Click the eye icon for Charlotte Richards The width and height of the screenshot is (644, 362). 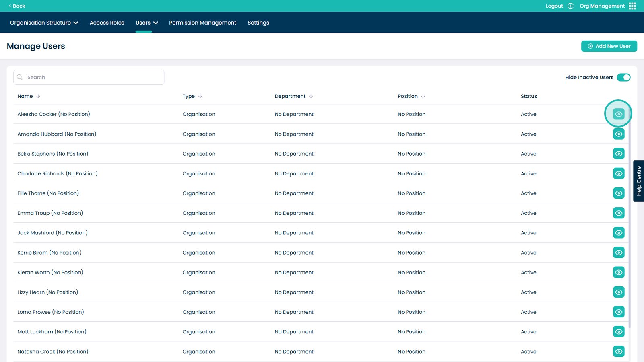(618, 173)
